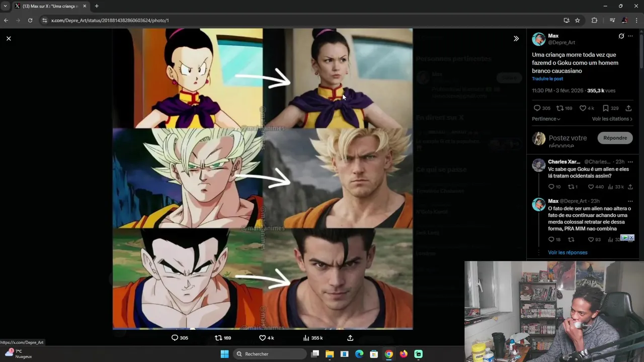This screenshot has height=362, width=644.
Task: Open the post's three-dot more menu
Action: click(x=630, y=36)
